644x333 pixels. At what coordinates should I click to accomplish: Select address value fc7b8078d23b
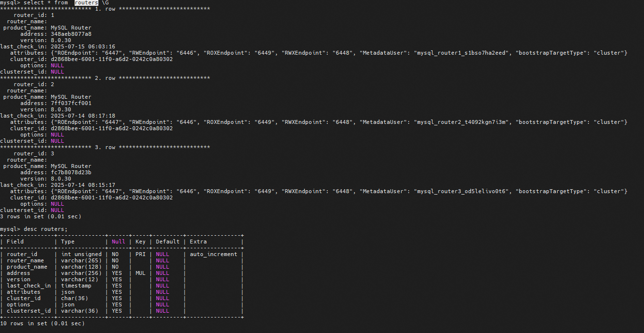[x=71, y=173]
